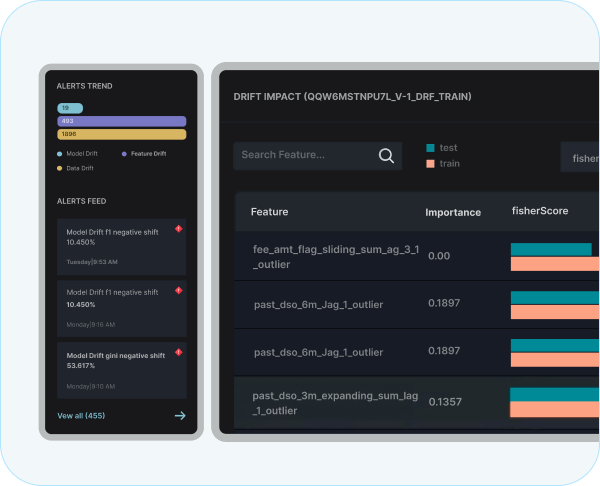Click the Data Drift legend dot
Viewport: 600px width, 486px height.
coord(60,168)
